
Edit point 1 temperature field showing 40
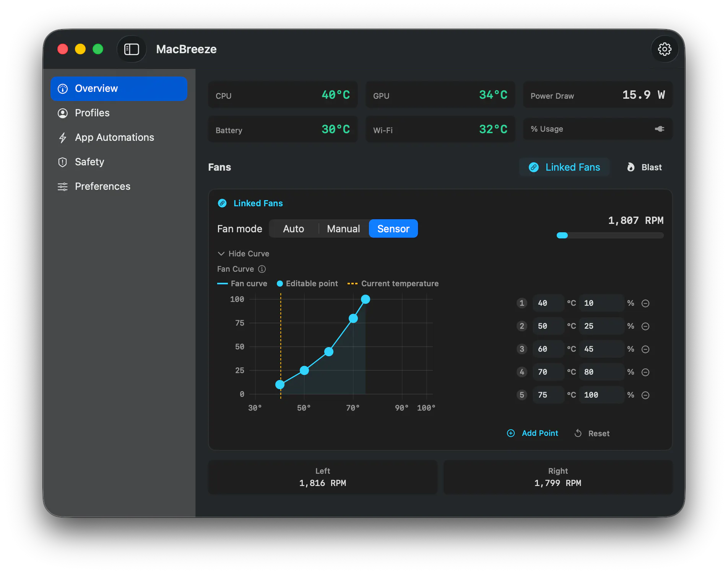(x=548, y=303)
